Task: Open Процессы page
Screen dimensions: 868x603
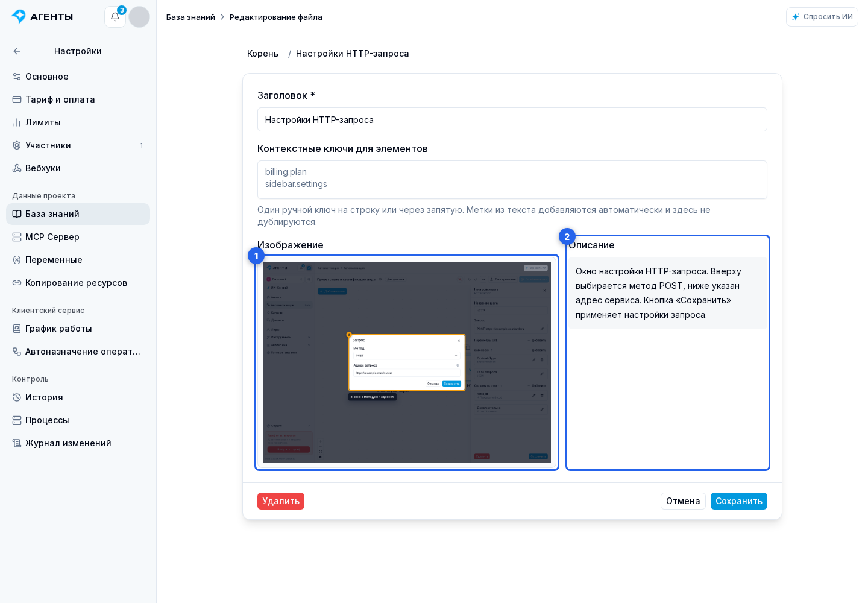Action: (x=78, y=420)
